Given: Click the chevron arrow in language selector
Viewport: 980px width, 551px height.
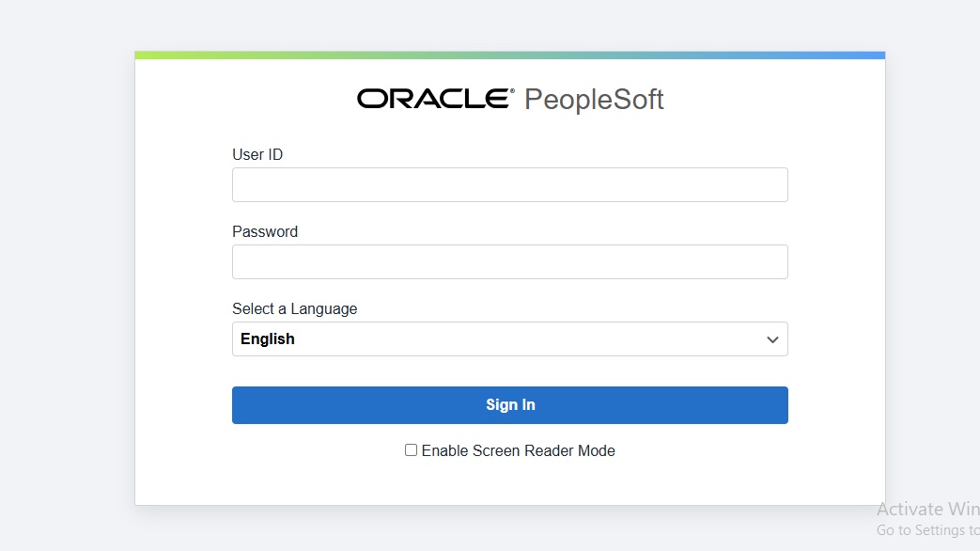Looking at the screenshot, I should 772,339.
